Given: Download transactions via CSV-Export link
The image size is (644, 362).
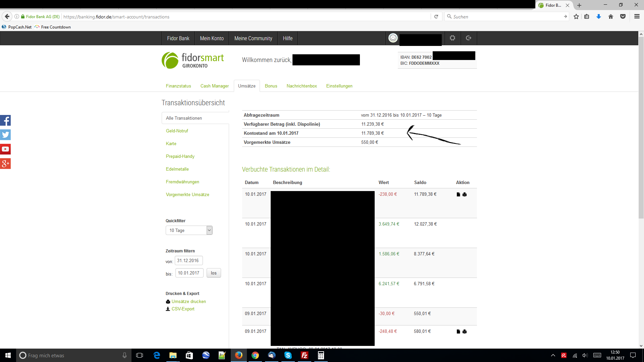Looking at the screenshot, I should click(x=183, y=309).
